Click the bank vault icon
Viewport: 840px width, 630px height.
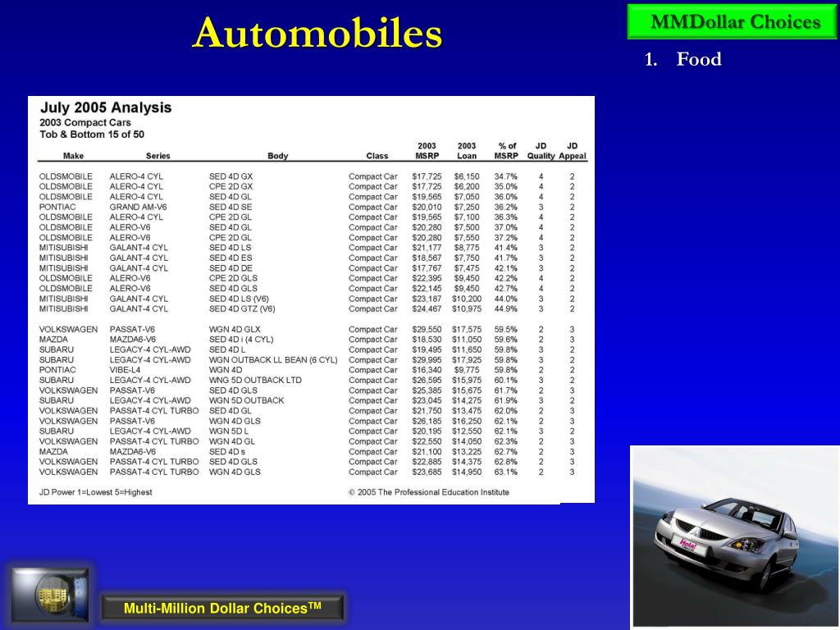[x=50, y=596]
